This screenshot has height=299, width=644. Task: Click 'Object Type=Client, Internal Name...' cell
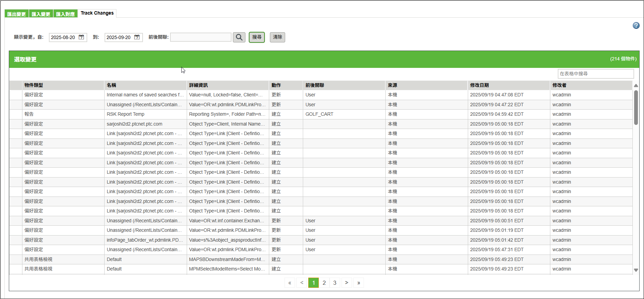click(x=227, y=124)
